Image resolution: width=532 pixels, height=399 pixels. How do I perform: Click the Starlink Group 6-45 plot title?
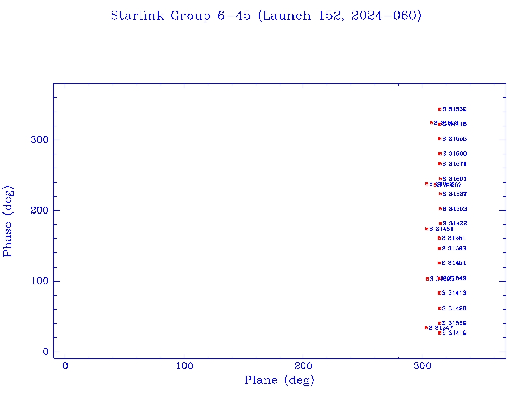pyautogui.click(x=266, y=16)
